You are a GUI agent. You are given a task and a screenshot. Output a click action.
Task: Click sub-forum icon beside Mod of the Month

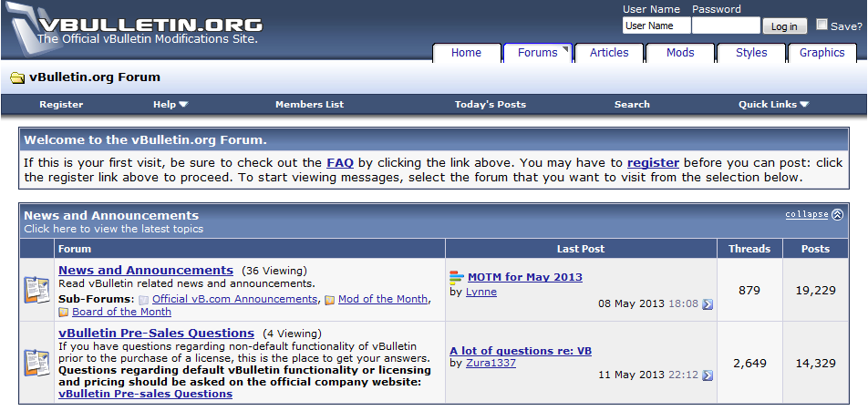(x=329, y=300)
